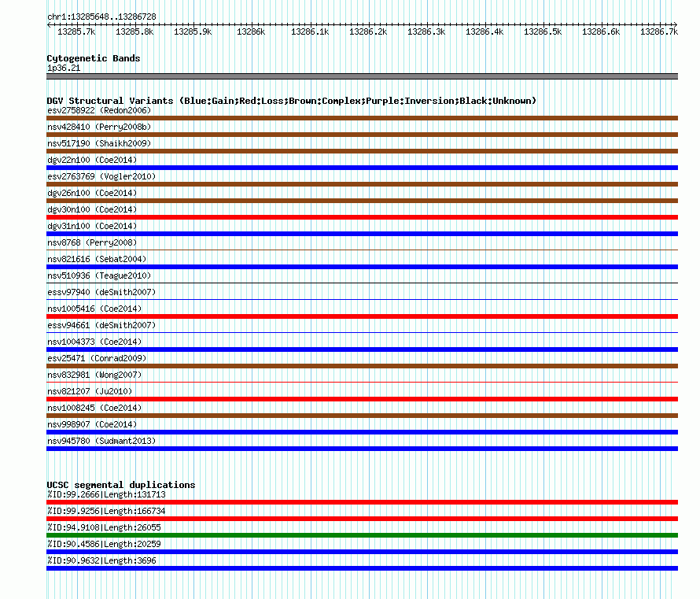Click the nsv1004373 (Coe2014) label
This screenshot has height=599, width=700.
point(94,342)
